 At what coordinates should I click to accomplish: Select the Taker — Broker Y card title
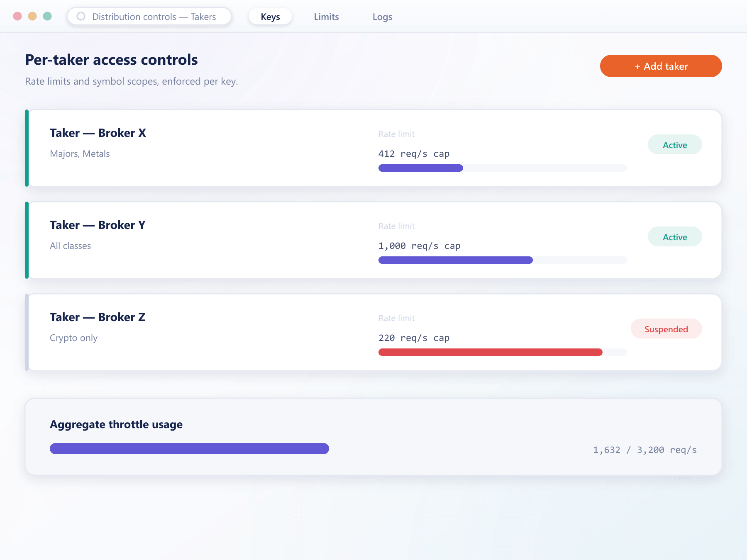[x=98, y=225]
